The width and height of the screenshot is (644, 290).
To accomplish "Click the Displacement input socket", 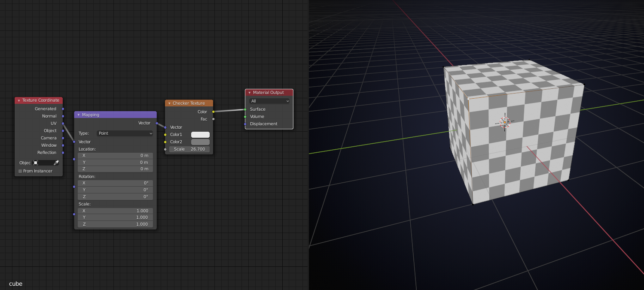I will coord(245,124).
